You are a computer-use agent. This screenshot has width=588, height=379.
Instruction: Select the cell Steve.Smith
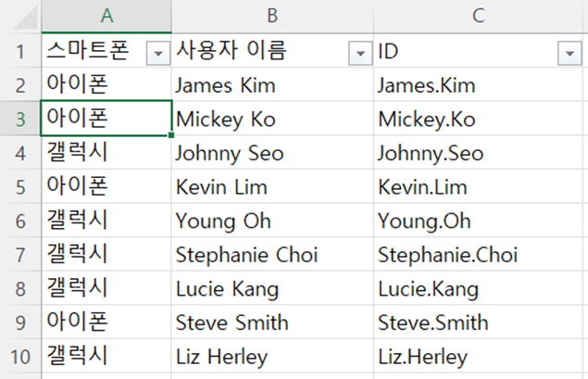478,322
